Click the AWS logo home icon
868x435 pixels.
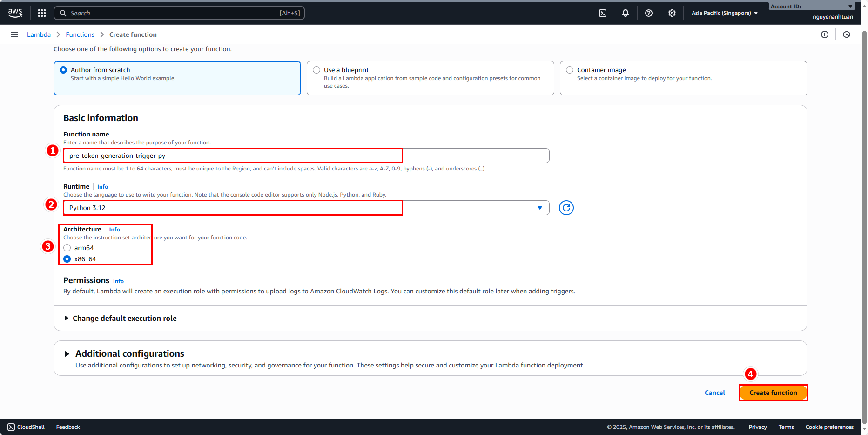(15, 13)
